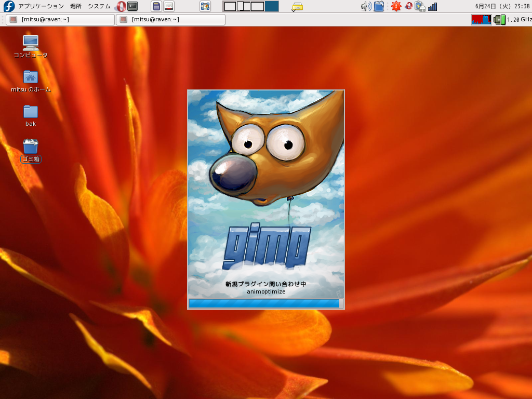The height and width of the screenshot is (399, 532).
Task: Switch to first workspace in switcher
Action: (230, 6)
